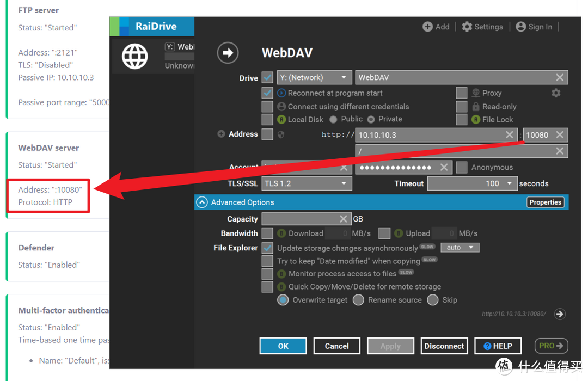Clear the 10.10.10.3 host address
Screen dimensions: 588x381
509,134
